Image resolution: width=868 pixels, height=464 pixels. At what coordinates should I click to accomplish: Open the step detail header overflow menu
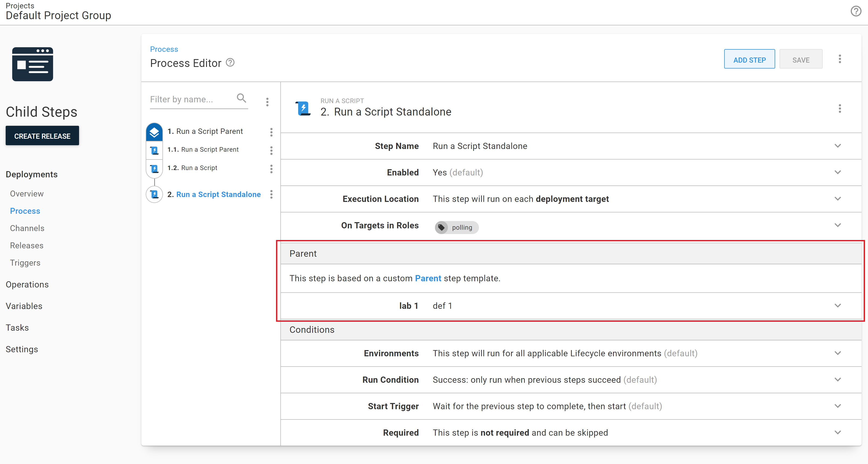840,109
